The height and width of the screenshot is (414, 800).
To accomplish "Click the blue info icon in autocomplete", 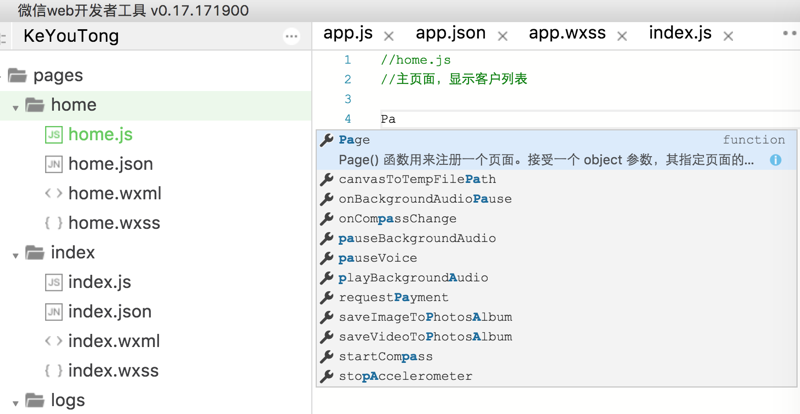I will click(x=776, y=160).
